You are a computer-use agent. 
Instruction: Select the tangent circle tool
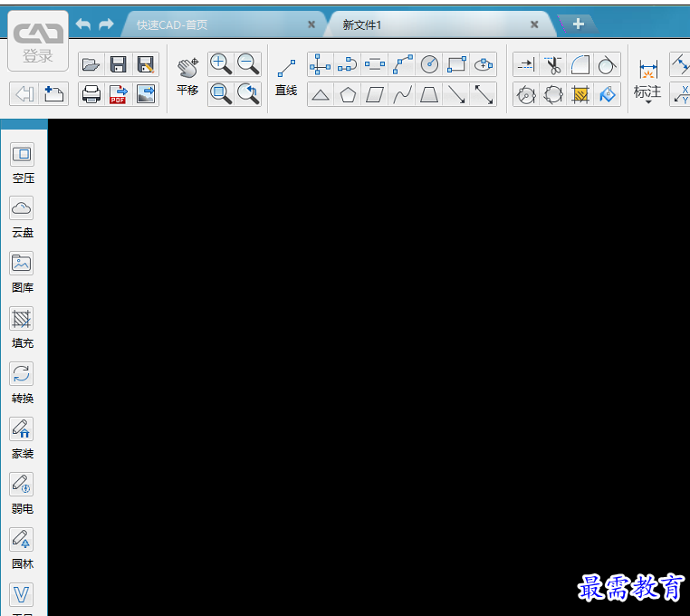pyautogui.click(x=608, y=64)
